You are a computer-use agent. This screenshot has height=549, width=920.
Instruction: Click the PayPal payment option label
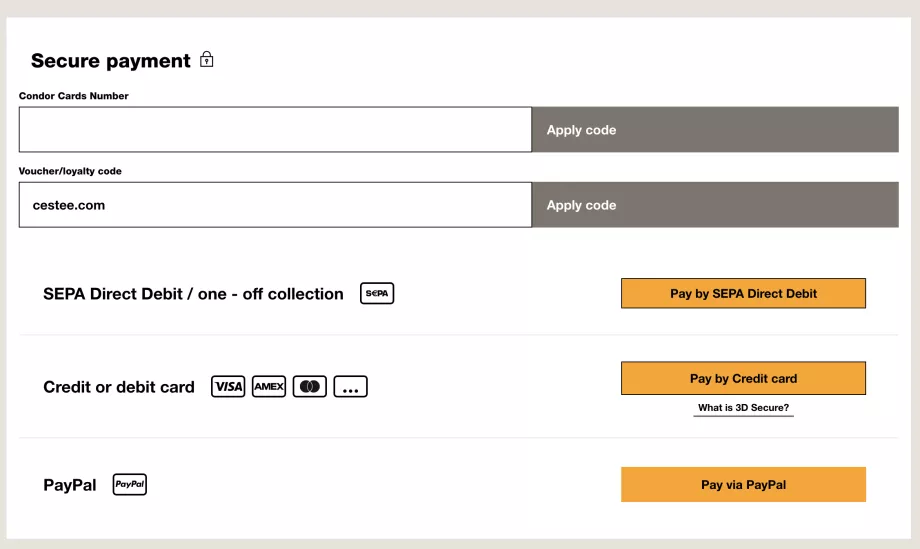(70, 485)
